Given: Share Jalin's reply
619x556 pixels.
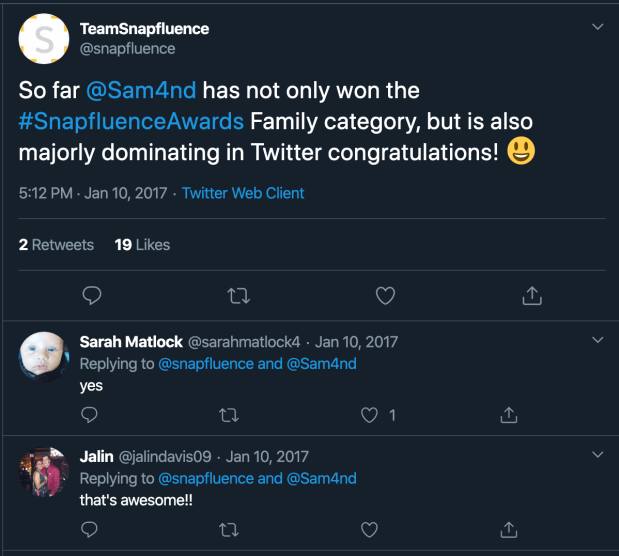Looking at the screenshot, I should pyautogui.click(x=508, y=529).
